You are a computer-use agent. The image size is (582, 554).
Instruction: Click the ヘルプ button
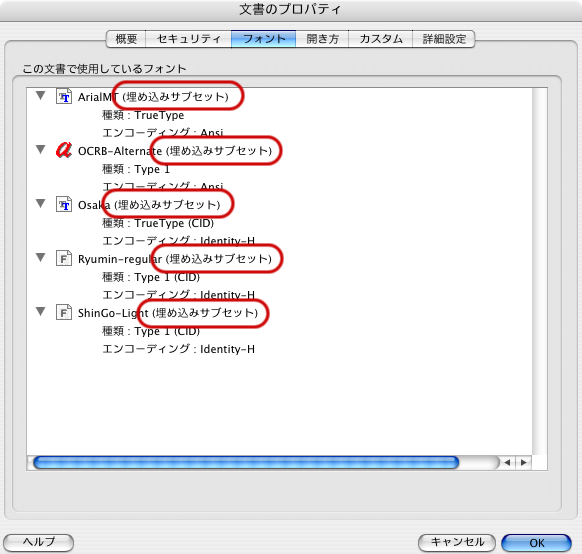[x=39, y=543]
